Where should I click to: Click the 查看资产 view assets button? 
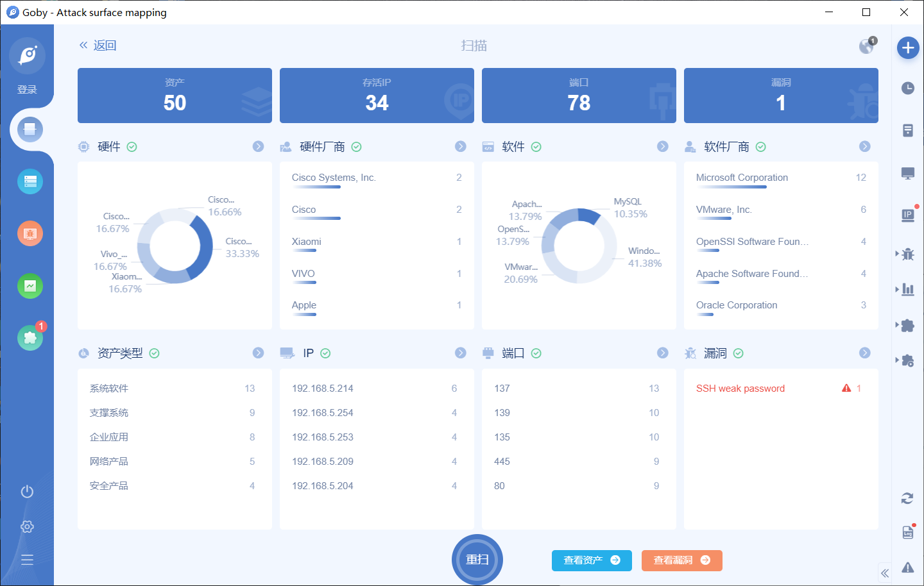click(592, 560)
